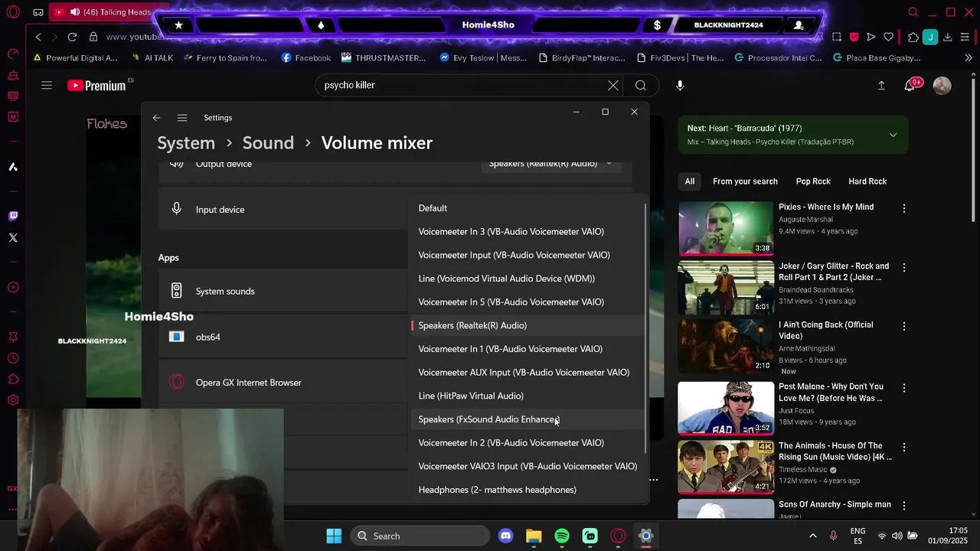This screenshot has height=551, width=980.
Task: Click Settings back arrow
Action: coord(156,118)
